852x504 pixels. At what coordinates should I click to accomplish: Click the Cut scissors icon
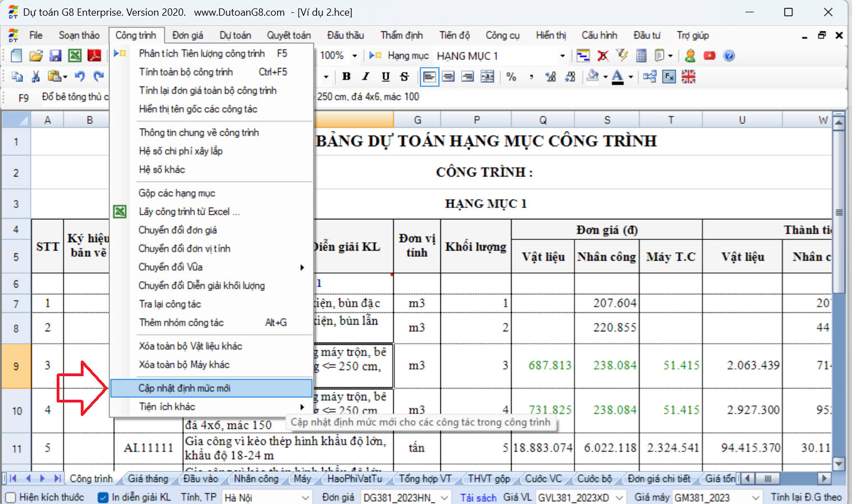(36, 76)
